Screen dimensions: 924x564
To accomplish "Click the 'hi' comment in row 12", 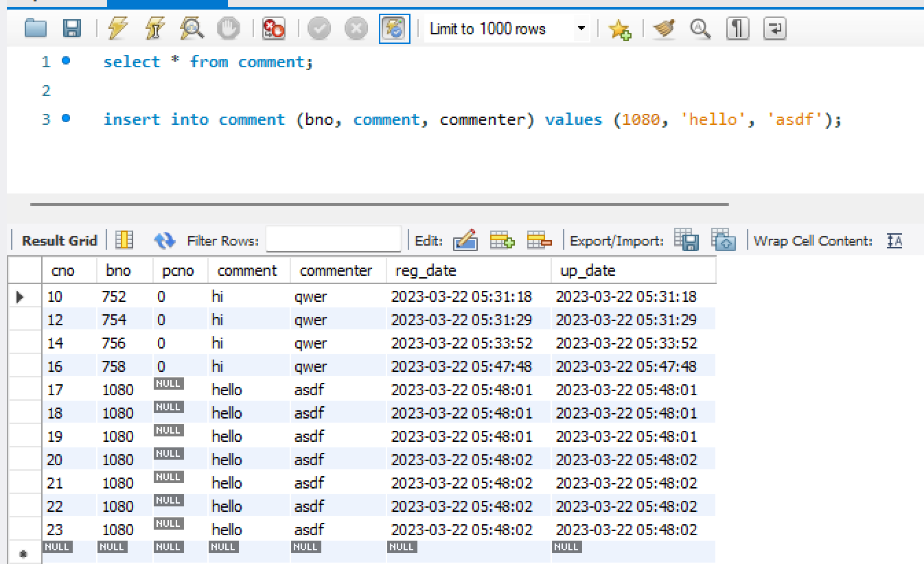I will click(x=249, y=320).
